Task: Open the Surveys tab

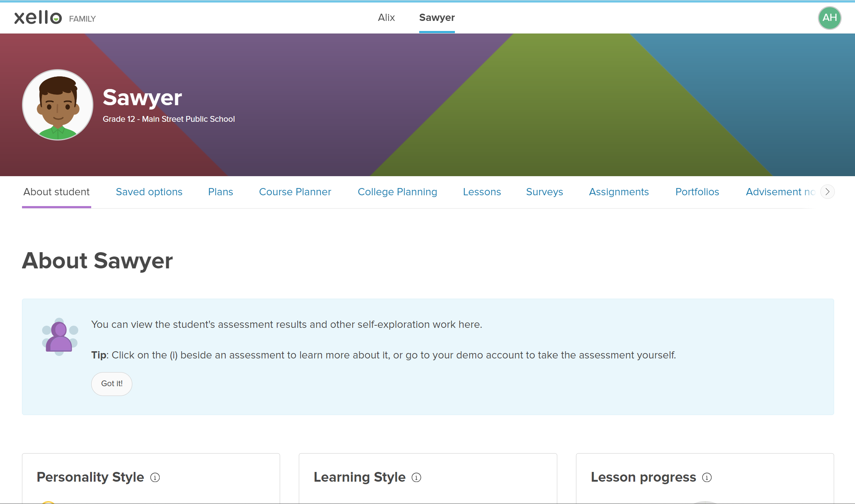Action: (x=544, y=192)
